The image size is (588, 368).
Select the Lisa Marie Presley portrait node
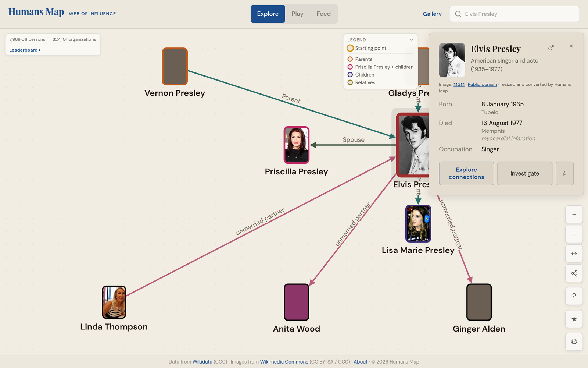(x=418, y=223)
